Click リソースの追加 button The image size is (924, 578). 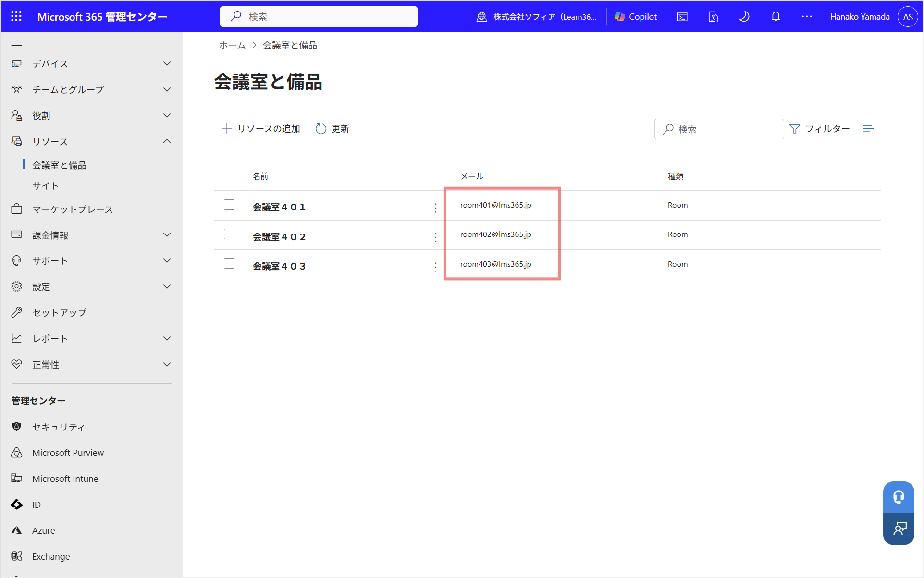point(261,129)
